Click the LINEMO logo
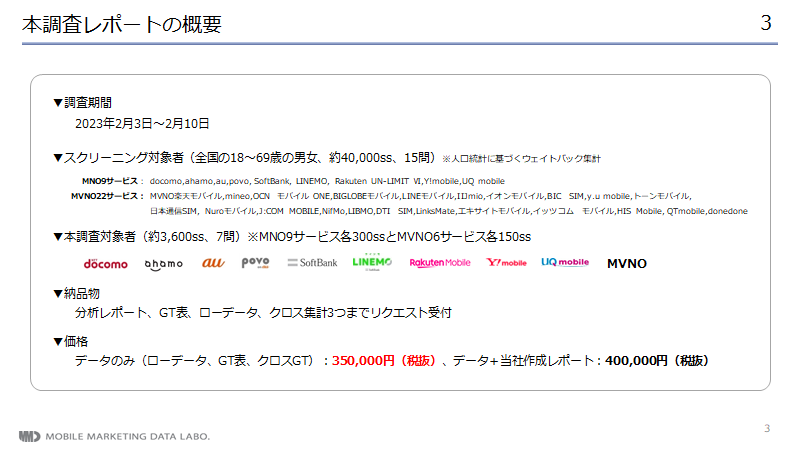This screenshot has height=450, width=800. [x=372, y=262]
